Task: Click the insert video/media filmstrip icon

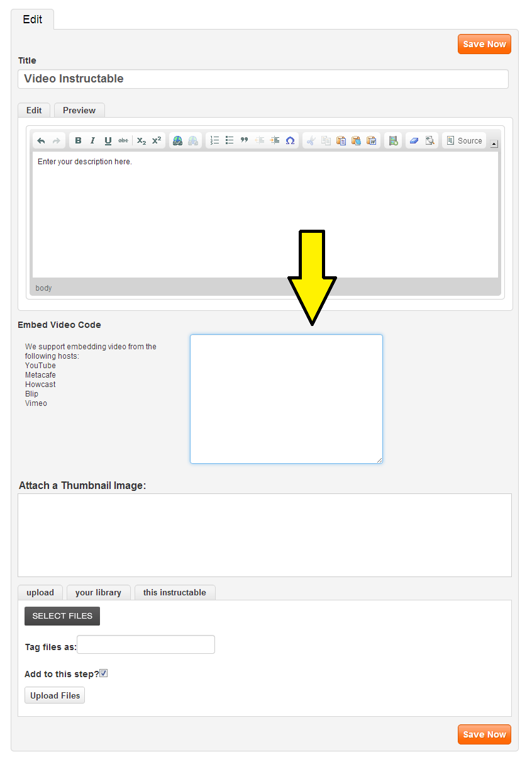Action: [x=393, y=141]
